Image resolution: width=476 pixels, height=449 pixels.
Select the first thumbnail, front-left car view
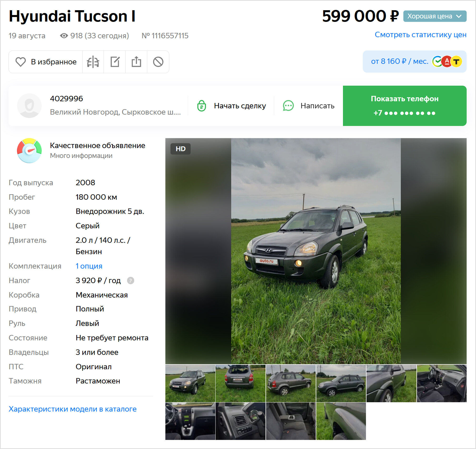click(190, 383)
